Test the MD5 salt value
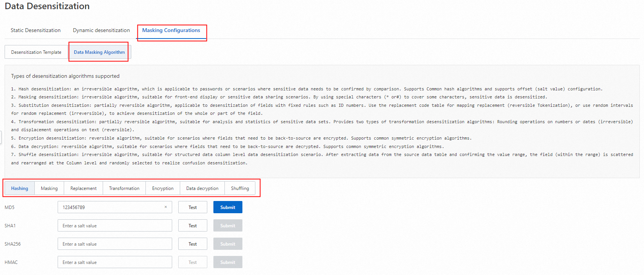This screenshot has width=644, height=275. click(x=193, y=207)
